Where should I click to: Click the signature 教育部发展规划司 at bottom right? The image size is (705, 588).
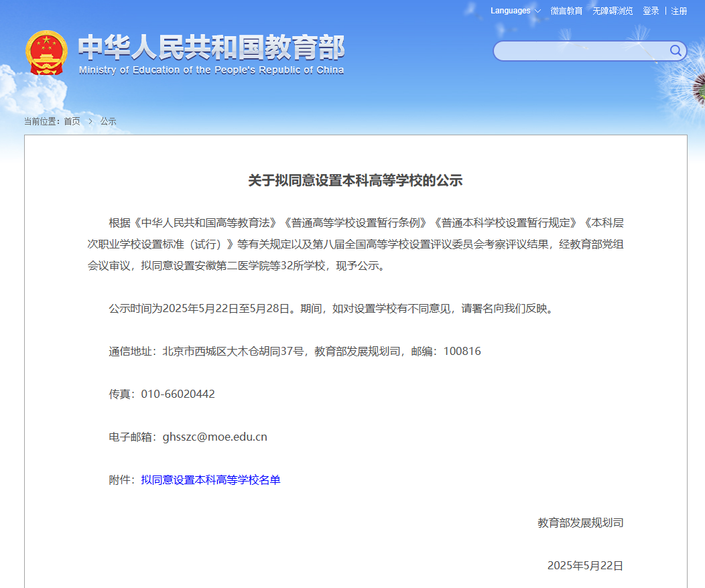pyautogui.click(x=580, y=523)
